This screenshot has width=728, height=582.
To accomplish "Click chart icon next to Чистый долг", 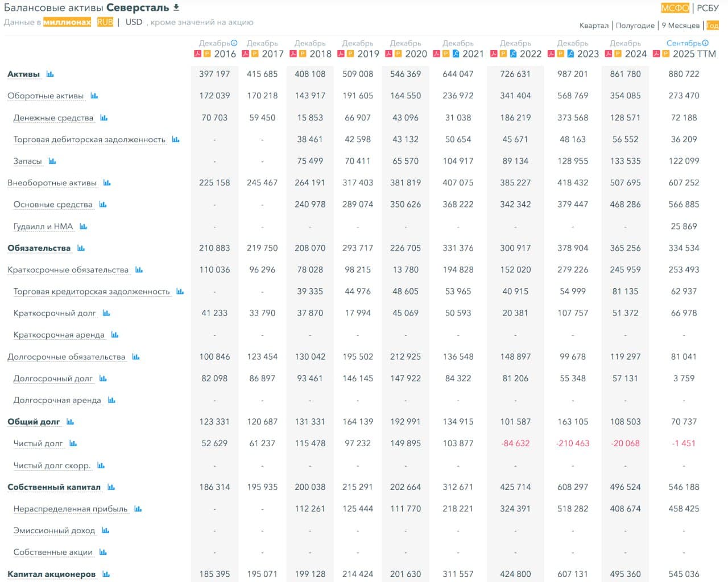I will 73,443.
